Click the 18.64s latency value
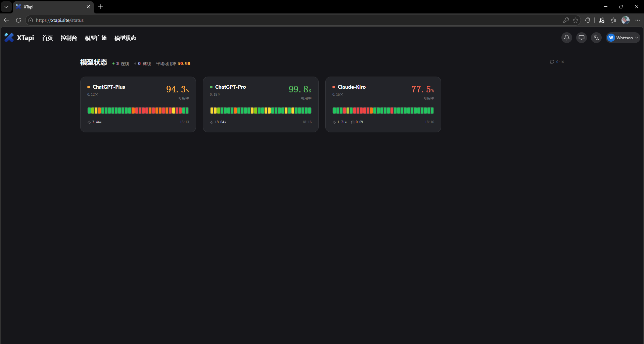This screenshot has height=344, width=644. coord(220,122)
